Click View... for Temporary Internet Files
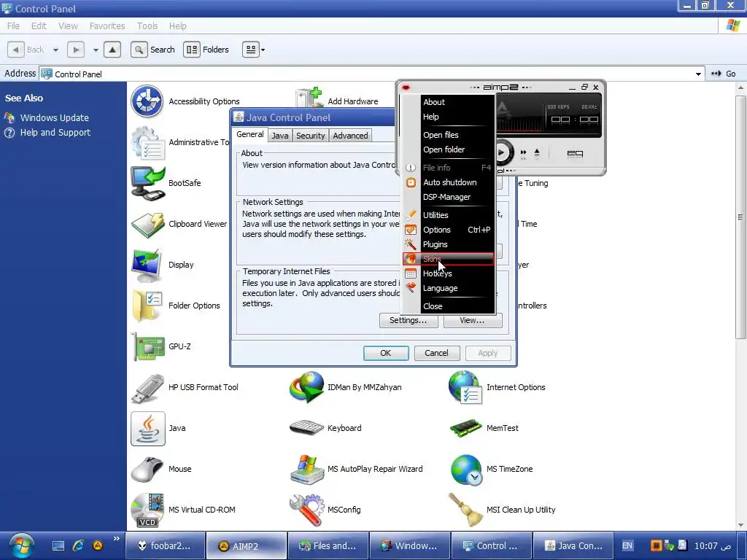 [472, 321]
